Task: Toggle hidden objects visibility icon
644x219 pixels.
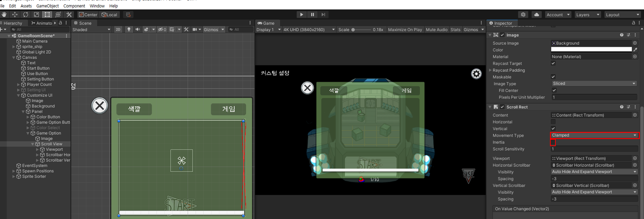Action: 162,29
